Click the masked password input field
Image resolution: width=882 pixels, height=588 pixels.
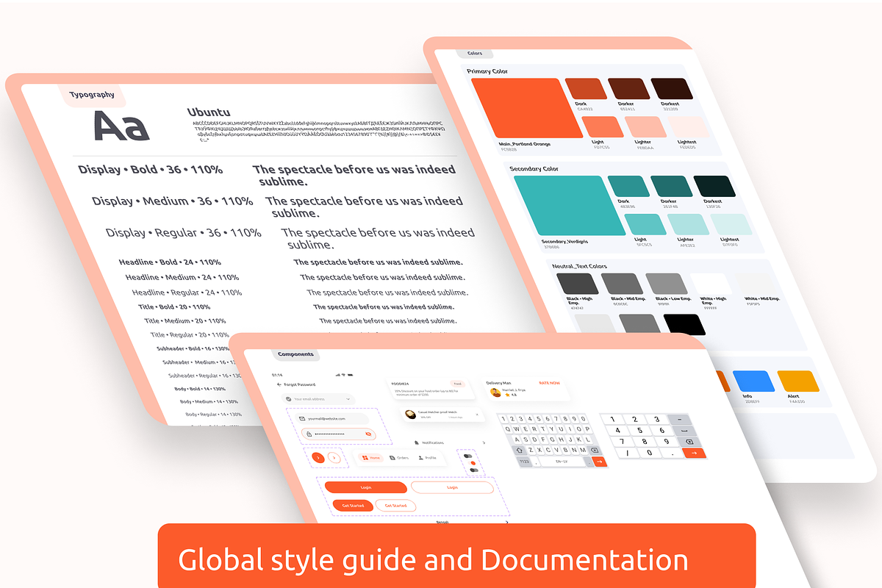[339, 434]
